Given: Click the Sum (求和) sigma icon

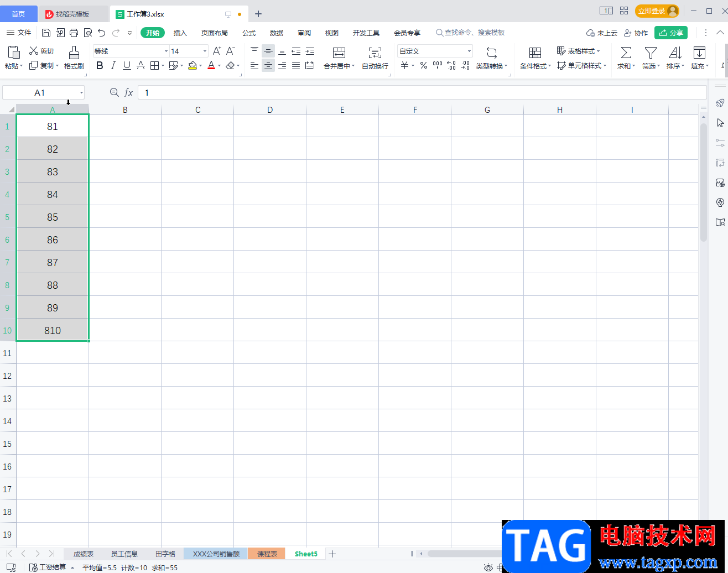Looking at the screenshot, I should pos(626,53).
